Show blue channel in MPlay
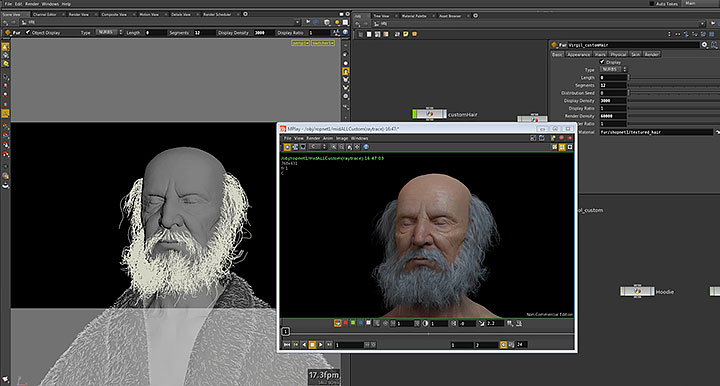The height and width of the screenshot is (386, 720). coord(360,323)
